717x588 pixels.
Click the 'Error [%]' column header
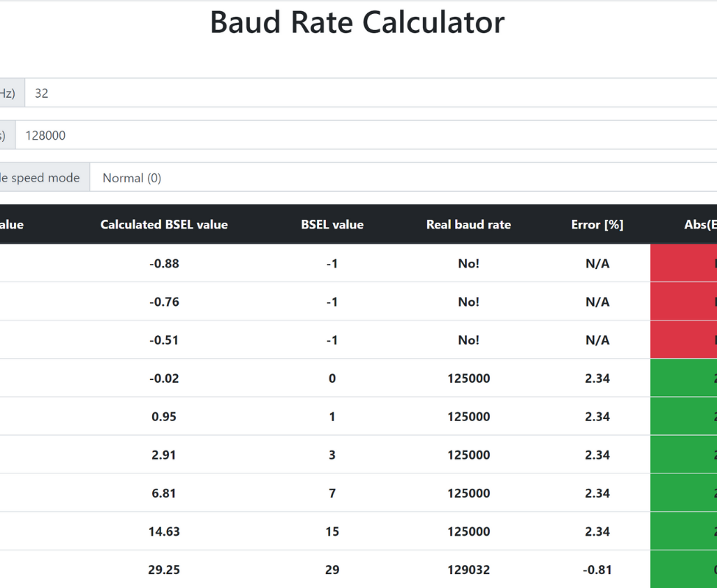click(597, 225)
